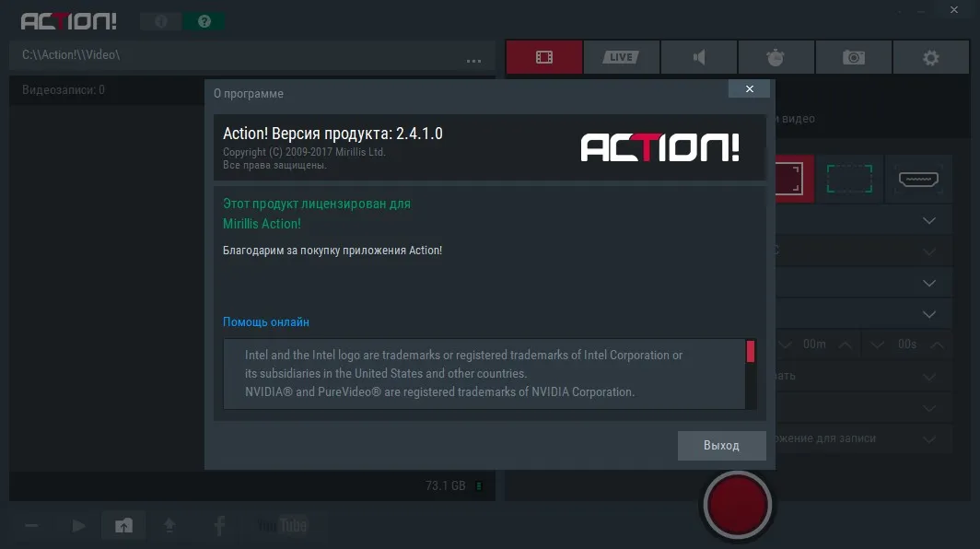This screenshot has width=980, height=549.
Task: Click the Выход button
Action: coord(721,445)
